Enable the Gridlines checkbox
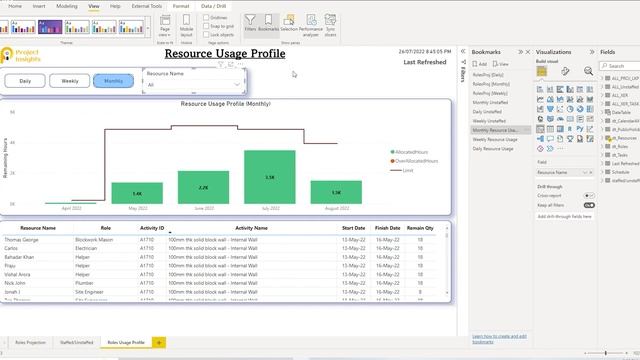This screenshot has width=640, height=360. tap(206, 18)
